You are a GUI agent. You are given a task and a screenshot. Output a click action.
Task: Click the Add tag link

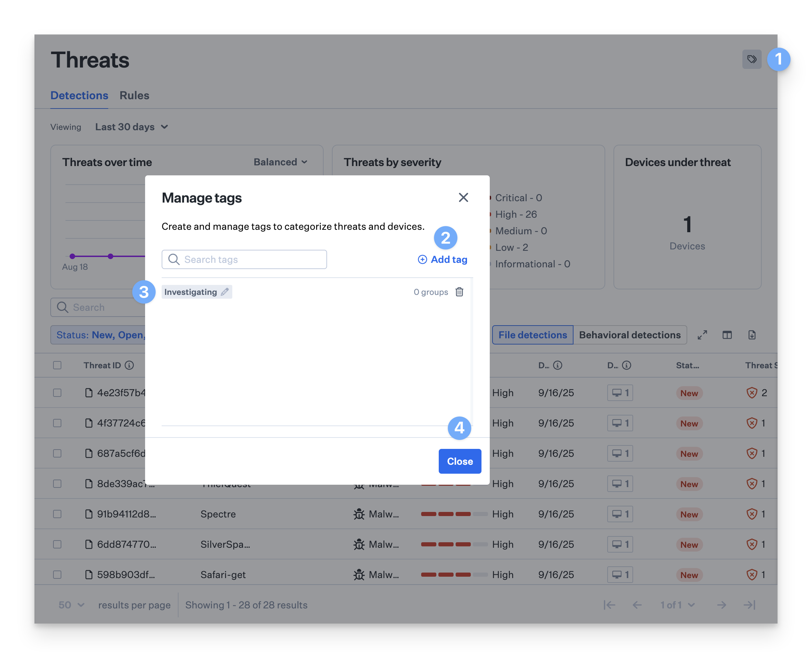(x=443, y=260)
